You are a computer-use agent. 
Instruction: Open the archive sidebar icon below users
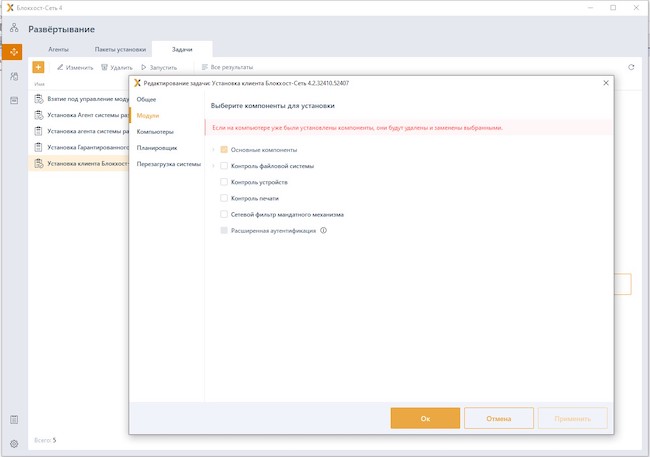click(14, 100)
